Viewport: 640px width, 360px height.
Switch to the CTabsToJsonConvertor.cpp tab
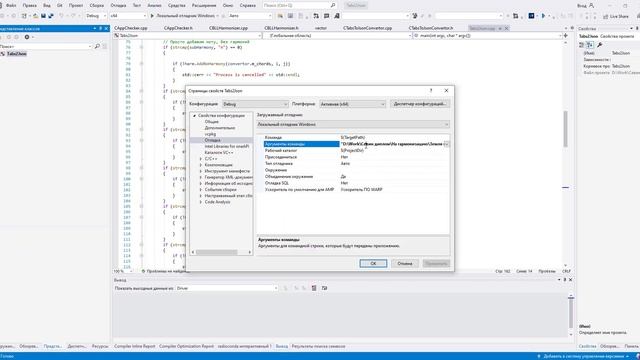tap(367, 28)
